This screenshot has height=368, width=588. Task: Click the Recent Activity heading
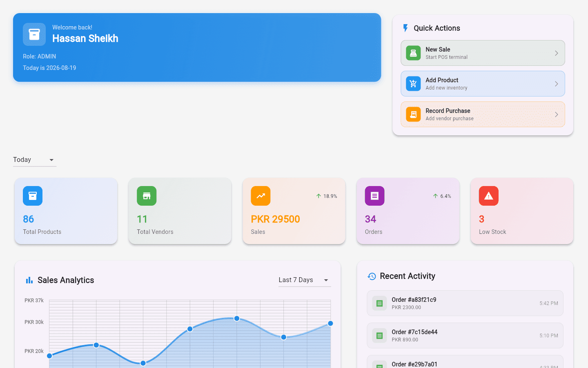(408, 276)
